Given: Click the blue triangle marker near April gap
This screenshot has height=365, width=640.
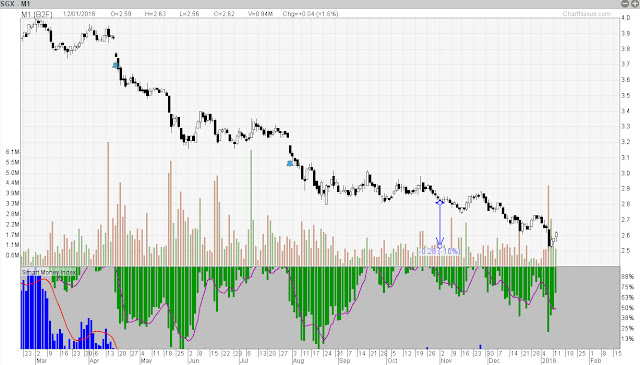Looking at the screenshot, I should tap(116, 65).
